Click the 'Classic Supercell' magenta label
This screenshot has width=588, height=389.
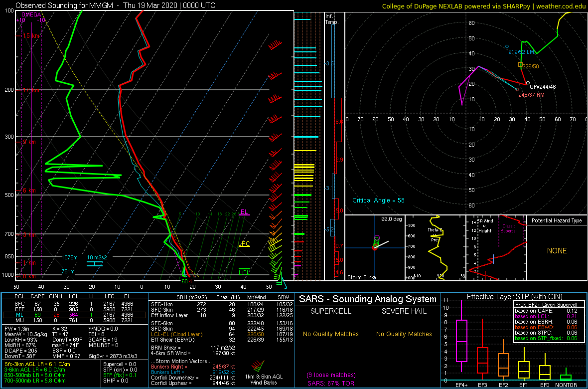click(x=508, y=228)
